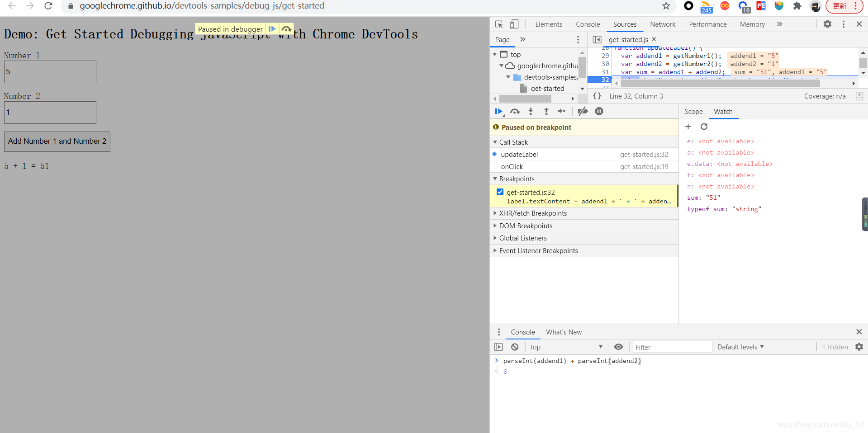868x433 pixels.
Task: Collapse the top frame tree node
Action: (495, 54)
